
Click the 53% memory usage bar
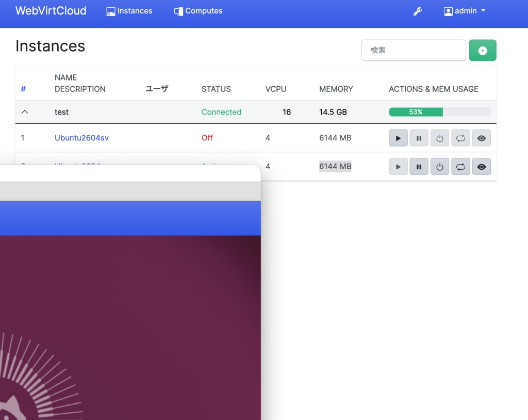coord(439,112)
